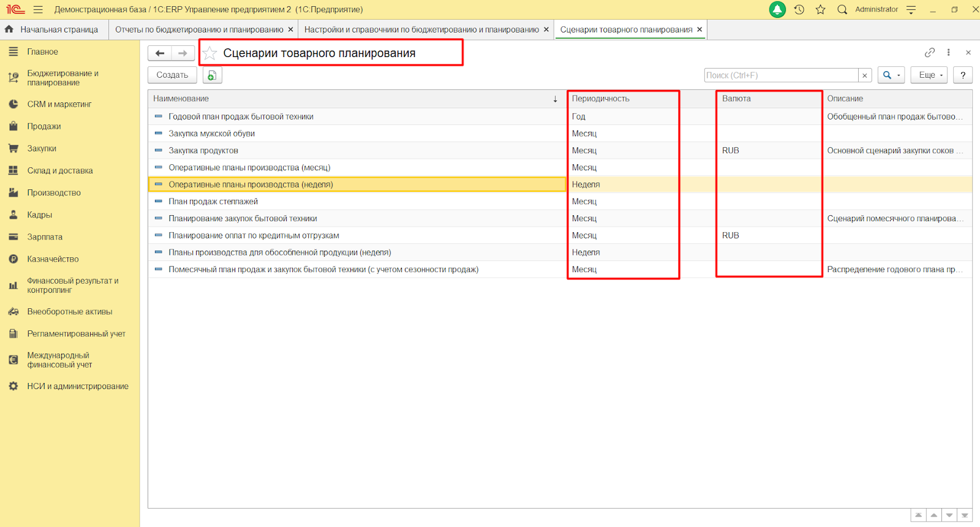Image resolution: width=980 pixels, height=527 pixels.
Task: Select Сценарии товарного планирования tab
Action: pyautogui.click(x=626, y=29)
